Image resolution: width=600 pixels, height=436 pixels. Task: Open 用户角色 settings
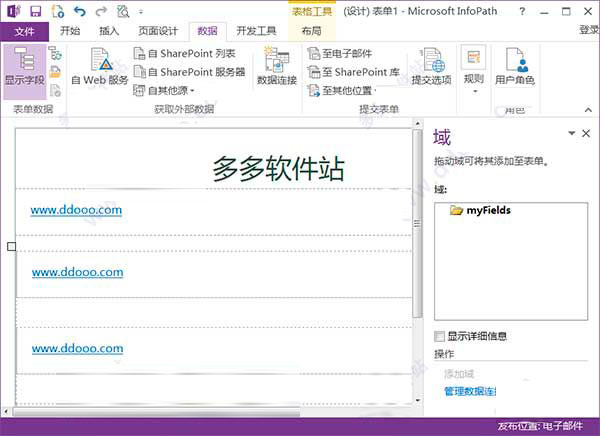pos(515,66)
